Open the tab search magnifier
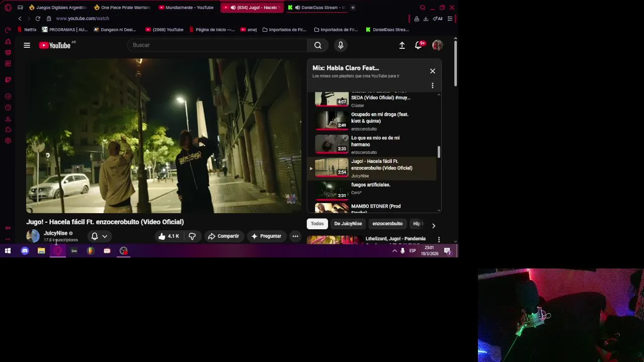The image size is (644, 362). 423,8
